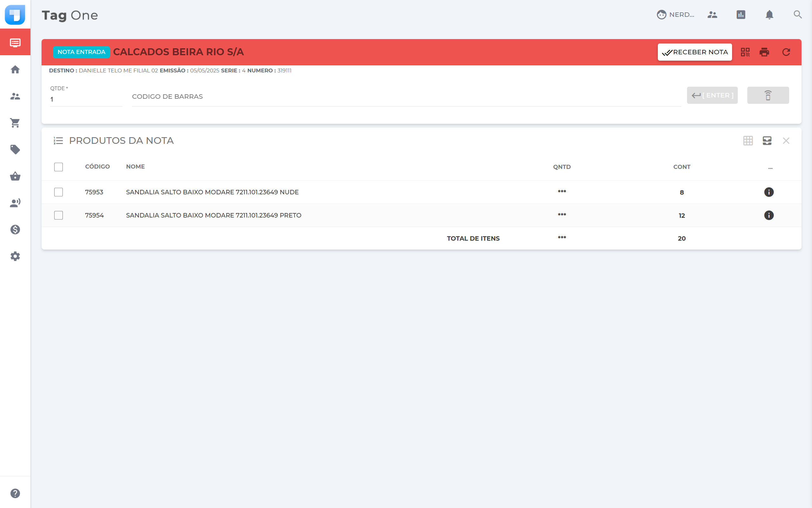
Task: Click the product name SANDALIA ... PRETO
Action: point(213,215)
